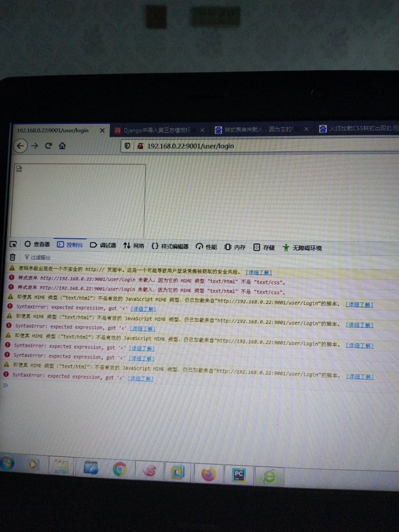Close the 192.168.0.22:9001/user/login tab

pyautogui.click(x=102, y=130)
